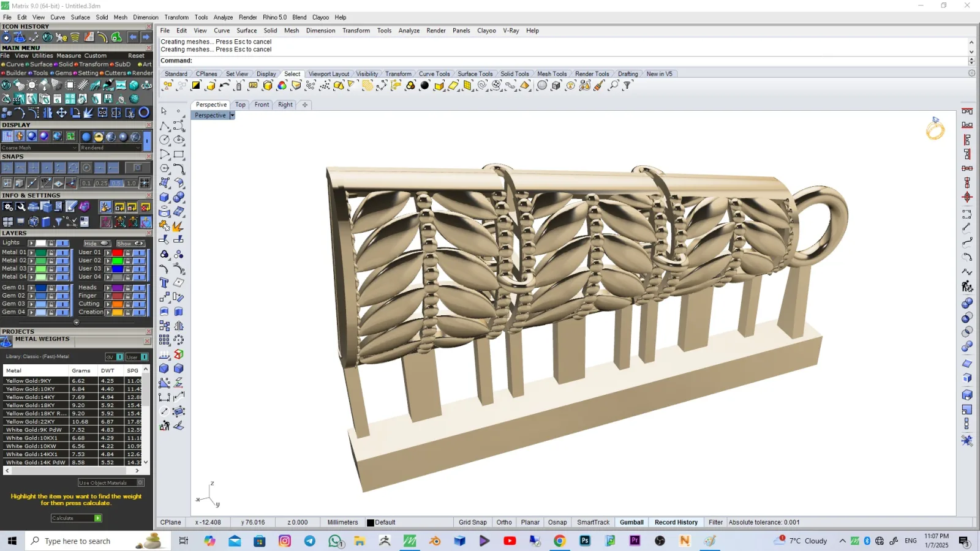Screen dimensions: 980x551
Task: Open Photoshop from the Windows taskbar
Action: pos(585,541)
